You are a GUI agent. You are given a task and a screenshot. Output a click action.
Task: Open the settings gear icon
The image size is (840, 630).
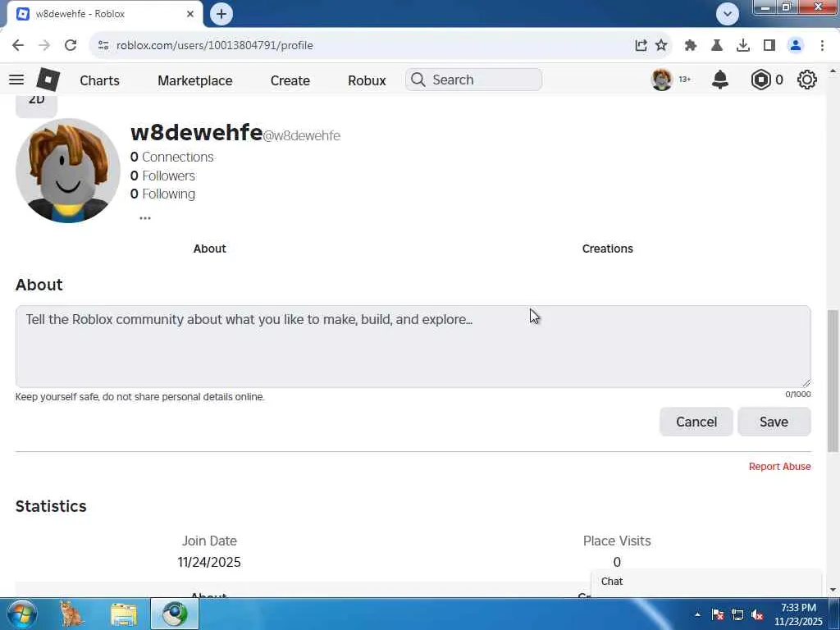point(807,80)
